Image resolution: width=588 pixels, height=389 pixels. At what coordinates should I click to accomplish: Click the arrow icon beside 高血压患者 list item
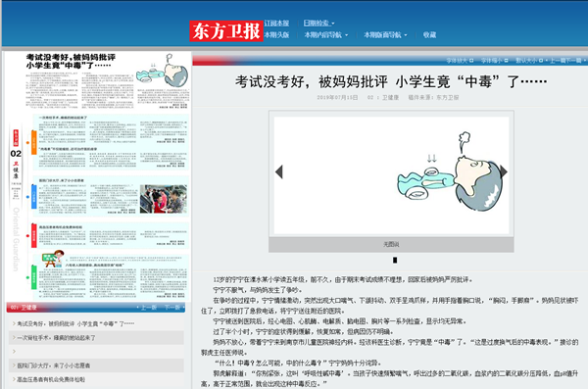(x=14, y=379)
